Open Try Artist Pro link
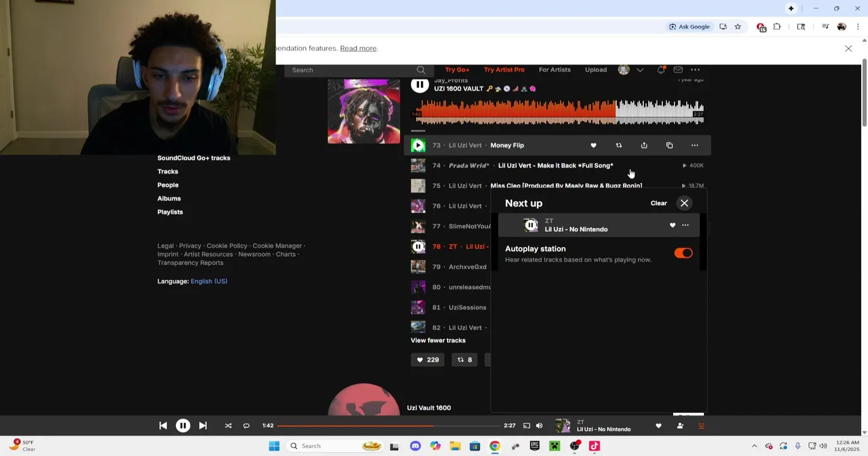 pyautogui.click(x=504, y=70)
